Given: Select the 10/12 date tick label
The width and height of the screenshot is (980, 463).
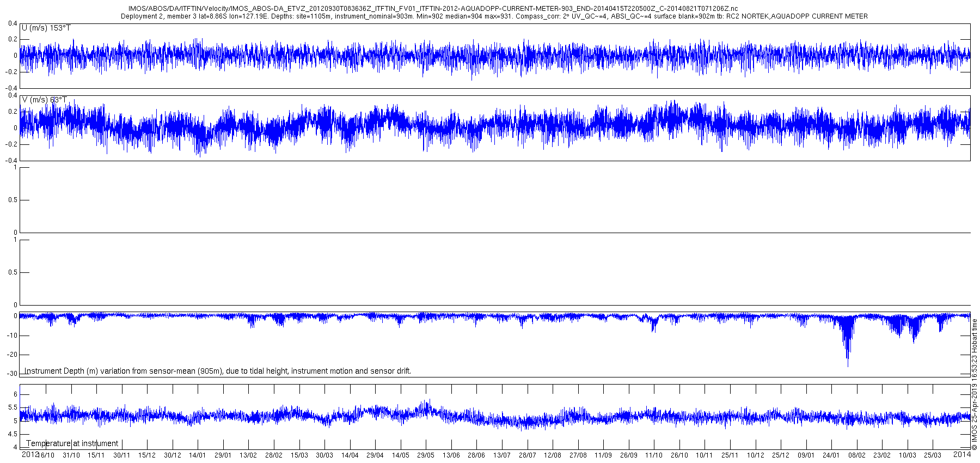Looking at the screenshot, I should pos(755,455).
